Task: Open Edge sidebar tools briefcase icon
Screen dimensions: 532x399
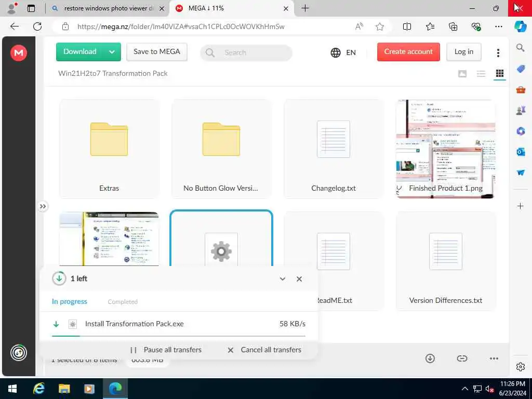Action: pos(521,90)
